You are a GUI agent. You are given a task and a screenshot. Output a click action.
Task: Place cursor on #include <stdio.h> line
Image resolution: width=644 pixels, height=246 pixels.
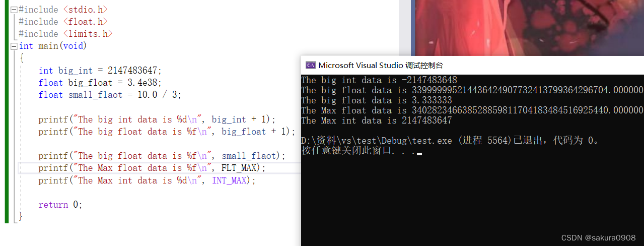(63, 10)
